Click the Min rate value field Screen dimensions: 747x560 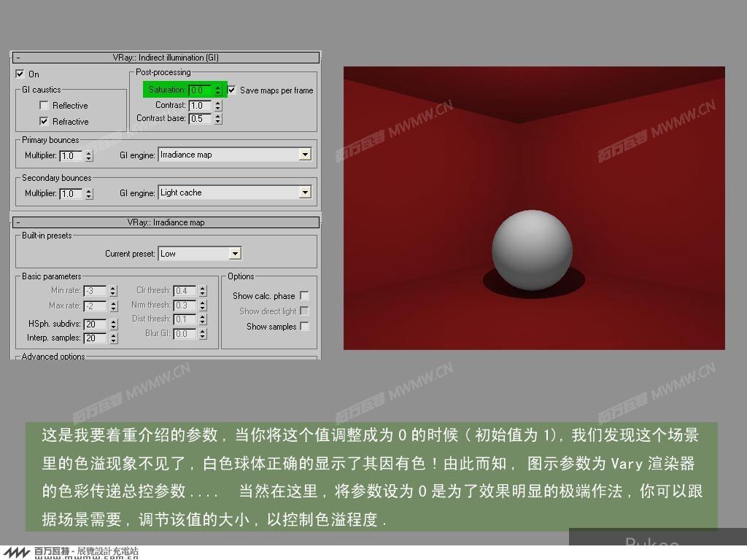[x=96, y=291]
